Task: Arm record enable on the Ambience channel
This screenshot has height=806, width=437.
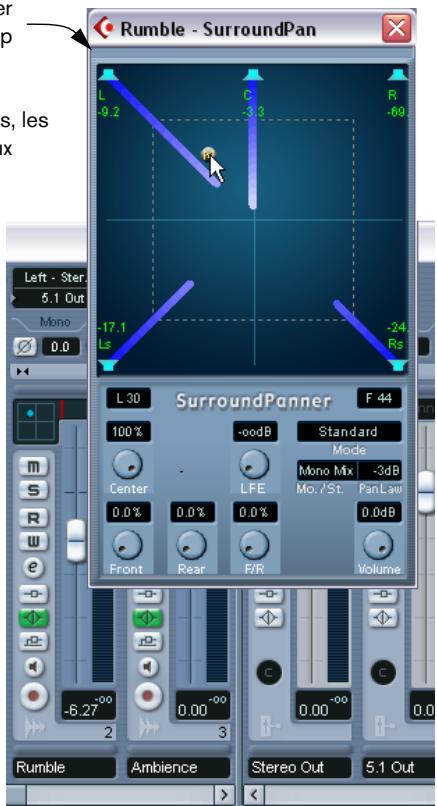Action: pyautogui.click(x=148, y=695)
